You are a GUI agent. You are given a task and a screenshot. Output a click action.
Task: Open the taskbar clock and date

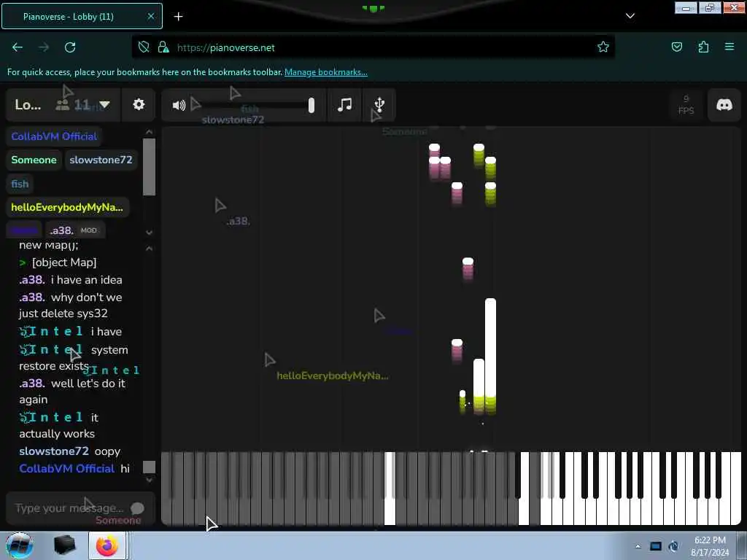tap(710, 546)
